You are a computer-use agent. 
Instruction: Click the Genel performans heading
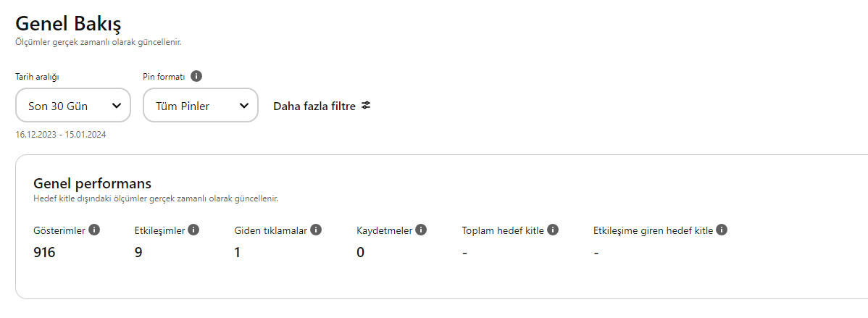pyautogui.click(x=93, y=183)
